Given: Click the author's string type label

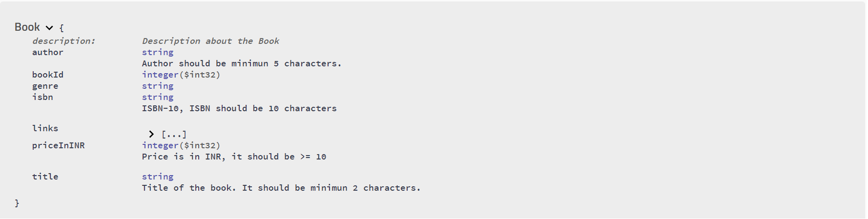Looking at the screenshot, I should [158, 52].
